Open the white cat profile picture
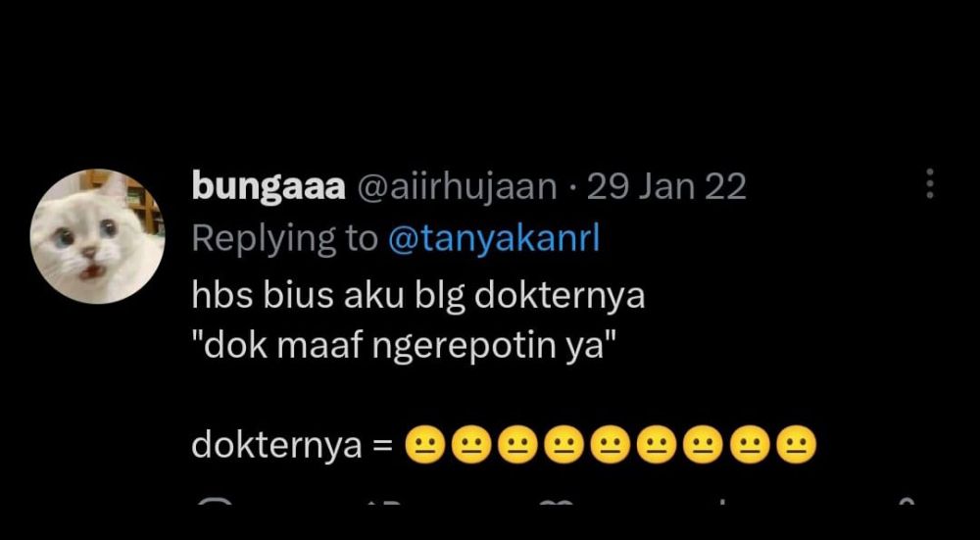980x540 pixels. click(97, 236)
